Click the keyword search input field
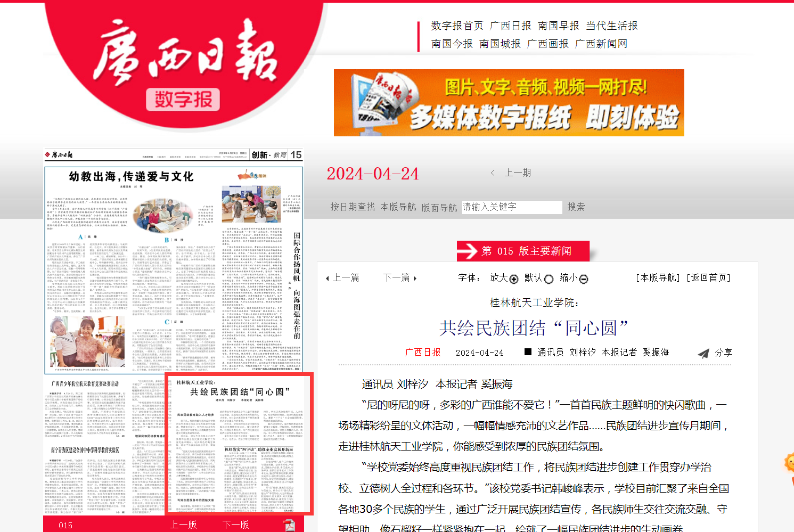 (x=511, y=207)
